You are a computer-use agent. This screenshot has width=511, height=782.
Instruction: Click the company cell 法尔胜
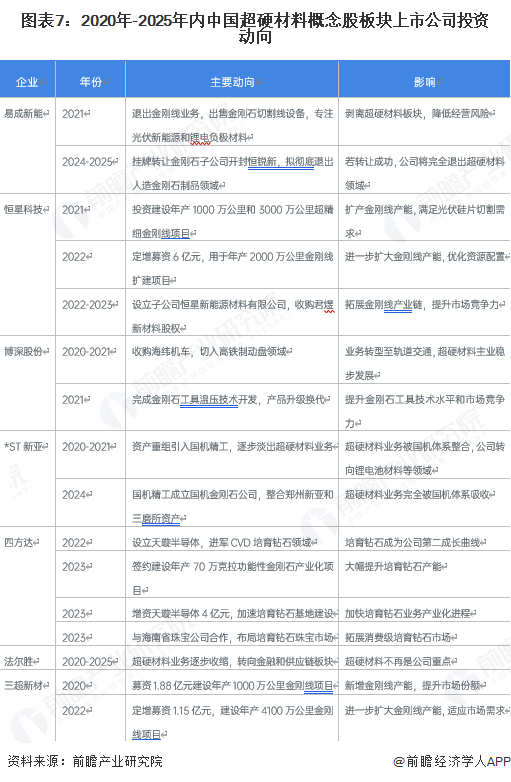coord(18,662)
